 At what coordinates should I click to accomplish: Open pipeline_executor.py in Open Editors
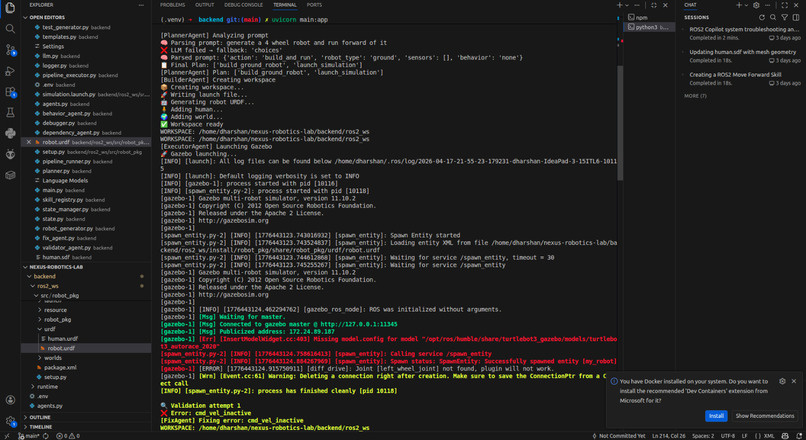coord(86,75)
